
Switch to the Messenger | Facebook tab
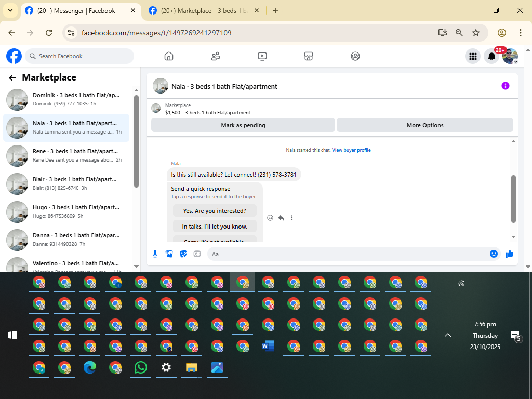point(82,11)
